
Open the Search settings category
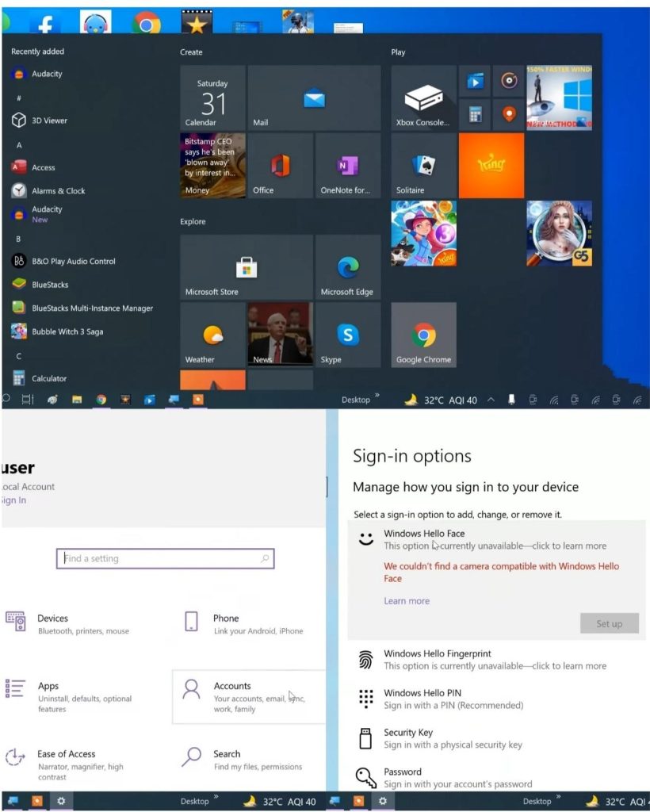click(x=242, y=760)
